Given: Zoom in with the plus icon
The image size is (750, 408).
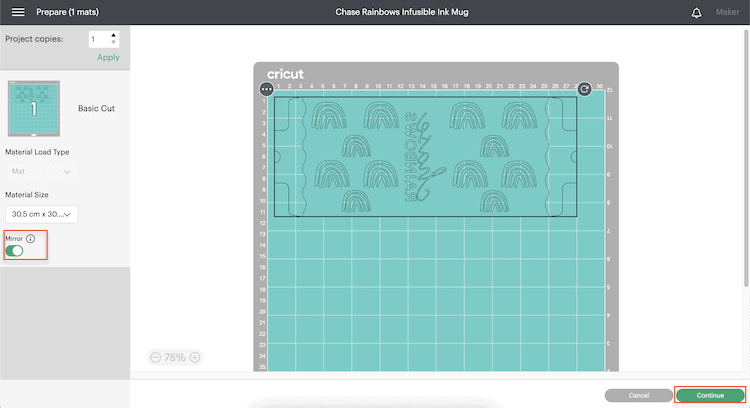Looking at the screenshot, I should coord(195,357).
